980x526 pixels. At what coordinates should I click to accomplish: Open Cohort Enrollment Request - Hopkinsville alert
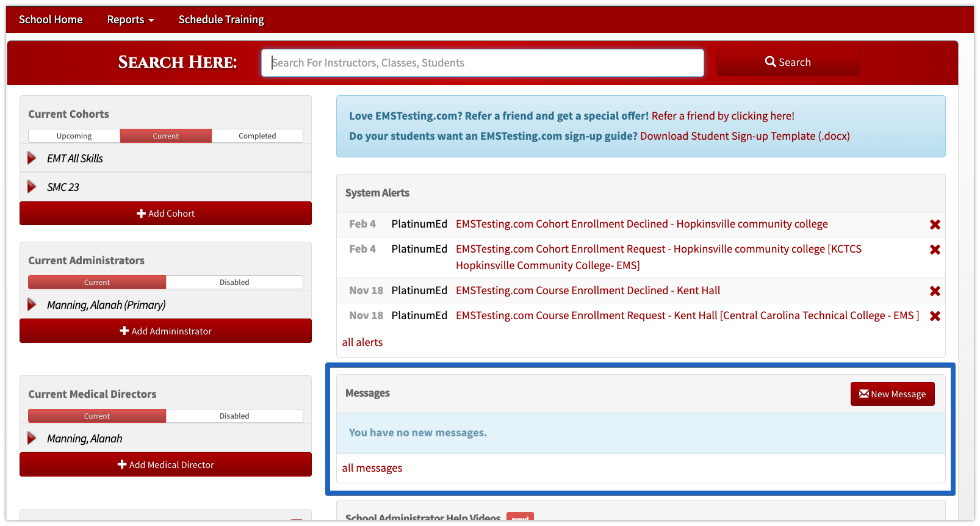tap(659, 257)
